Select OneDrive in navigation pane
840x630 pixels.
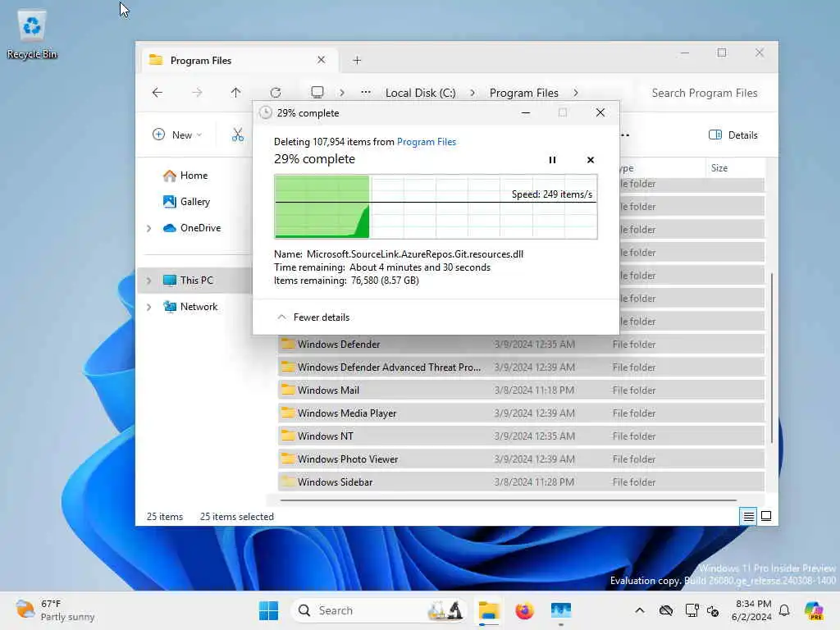point(192,228)
